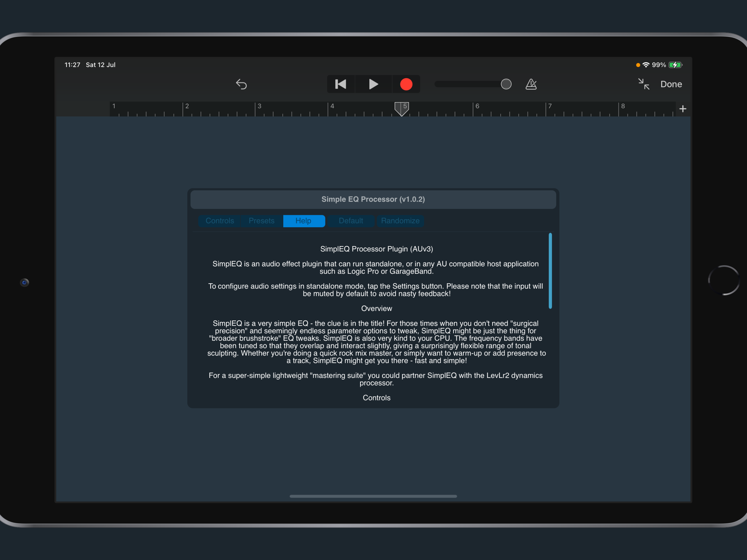747x560 pixels.
Task: Start recording with the red record button
Action: [406, 84]
